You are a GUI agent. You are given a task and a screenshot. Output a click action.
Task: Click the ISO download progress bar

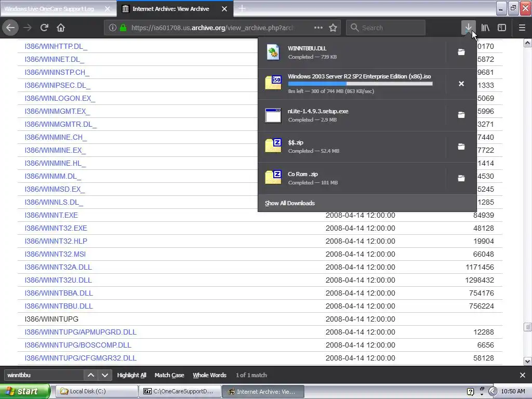361,84
